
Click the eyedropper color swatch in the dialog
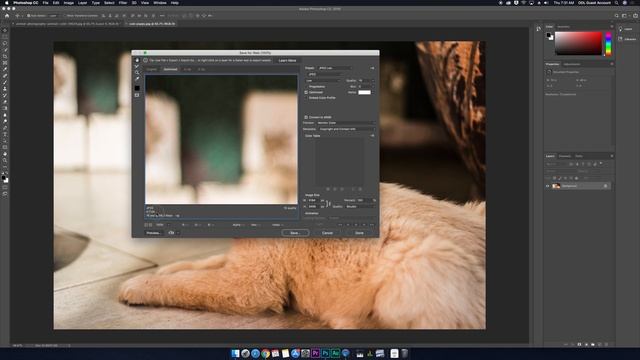click(137, 88)
